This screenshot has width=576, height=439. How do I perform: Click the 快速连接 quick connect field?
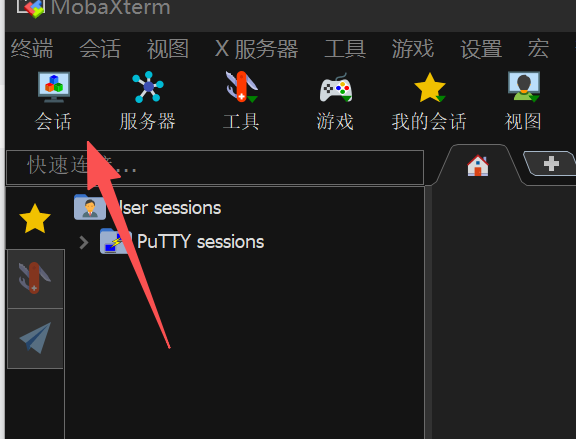(x=215, y=167)
